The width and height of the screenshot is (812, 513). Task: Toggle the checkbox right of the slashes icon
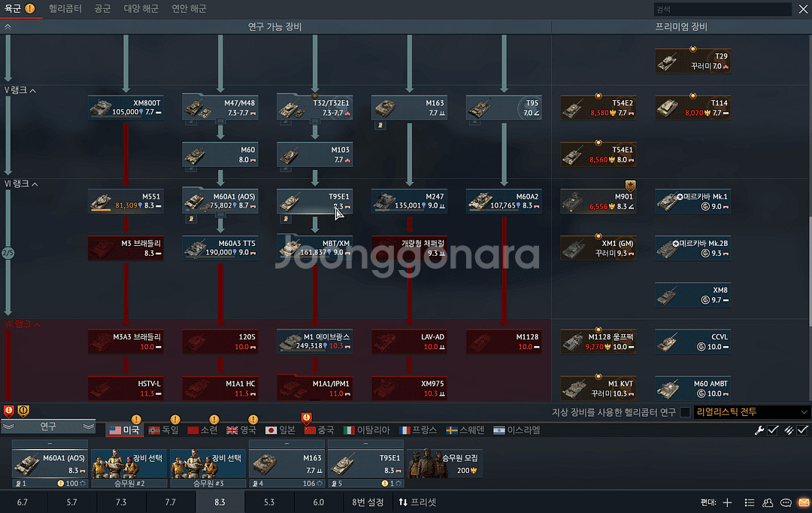pyautogui.click(x=802, y=430)
